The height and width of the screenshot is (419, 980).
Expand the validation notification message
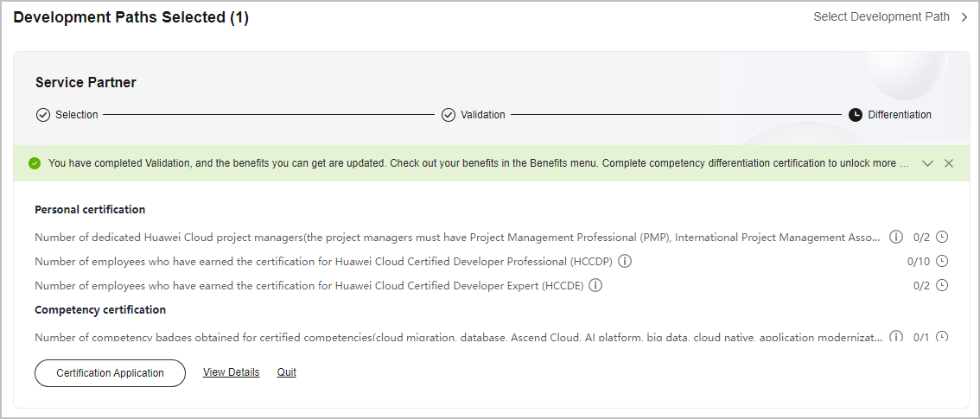pyautogui.click(x=927, y=163)
